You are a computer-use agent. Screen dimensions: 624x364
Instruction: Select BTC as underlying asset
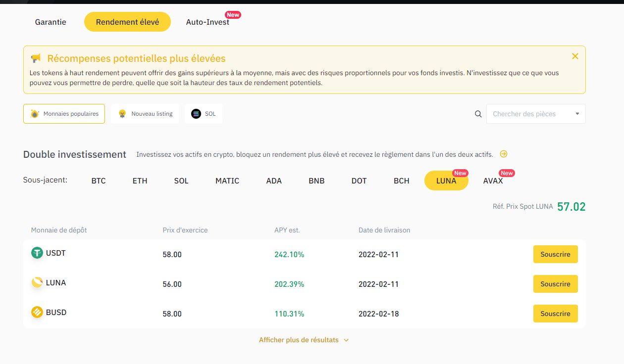click(99, 181)
